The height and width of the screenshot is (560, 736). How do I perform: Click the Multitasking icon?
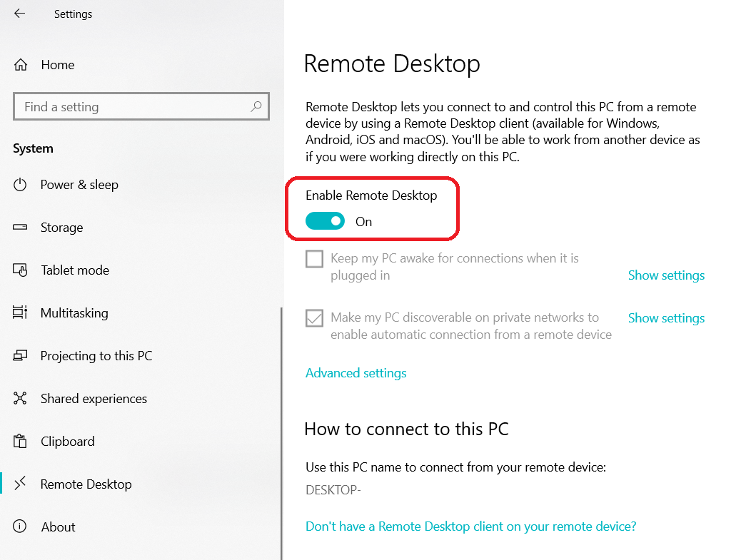pyautogui.click(x=20, y=312)
